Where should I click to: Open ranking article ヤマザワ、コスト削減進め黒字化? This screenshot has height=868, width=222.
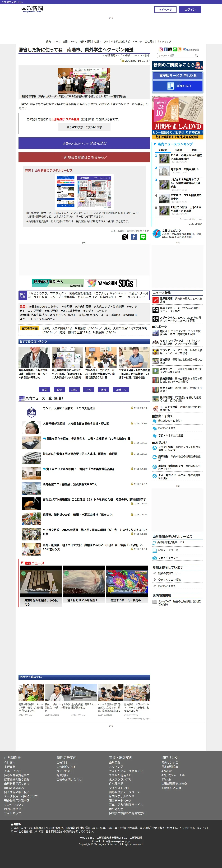pyautogui.click(x=186, y=197)
